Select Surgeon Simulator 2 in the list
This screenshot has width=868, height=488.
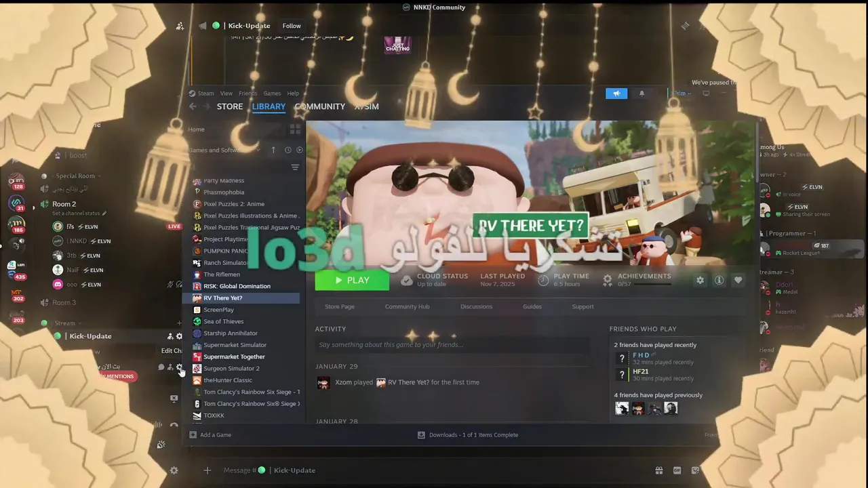pyautogui.click(x=231, y=369)
